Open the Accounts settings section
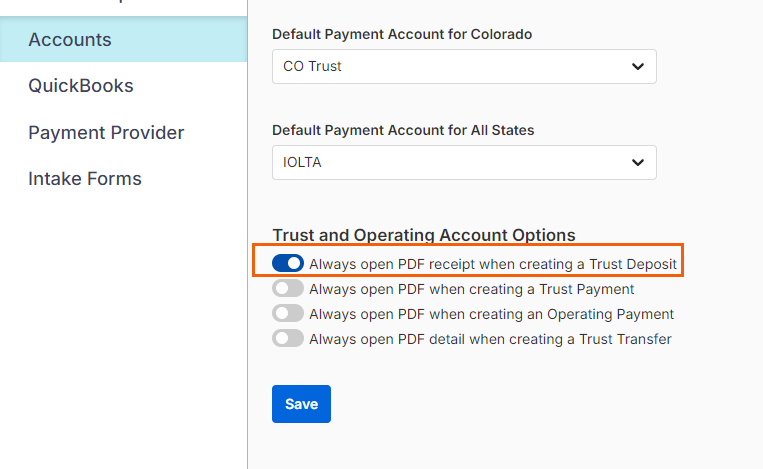763x469 pixels. [x=70, y=40]
